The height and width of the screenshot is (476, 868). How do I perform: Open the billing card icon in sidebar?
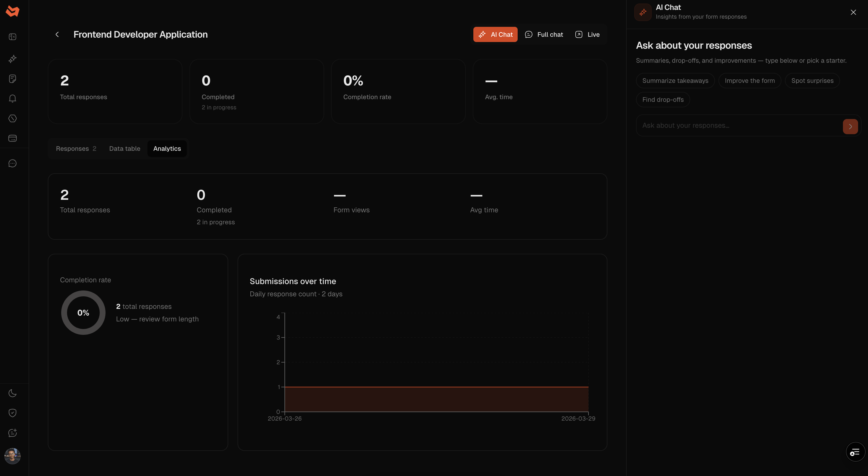[x=12, y=138]
